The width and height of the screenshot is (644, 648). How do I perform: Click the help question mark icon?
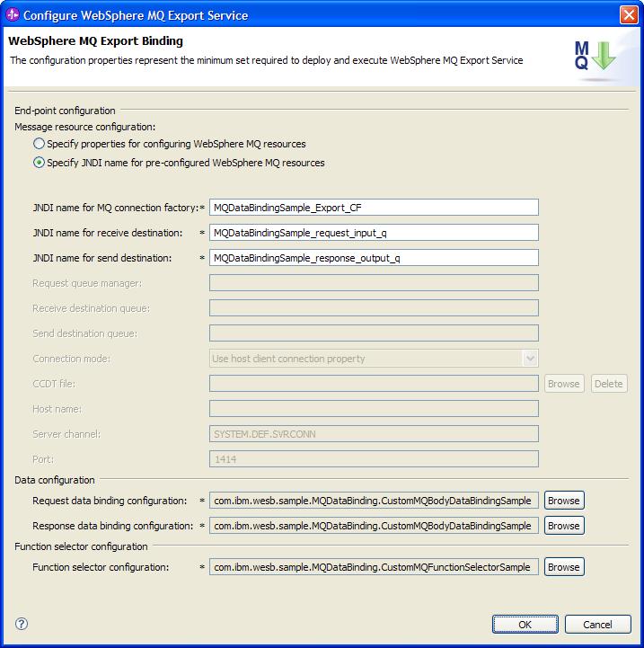point(21,624)
